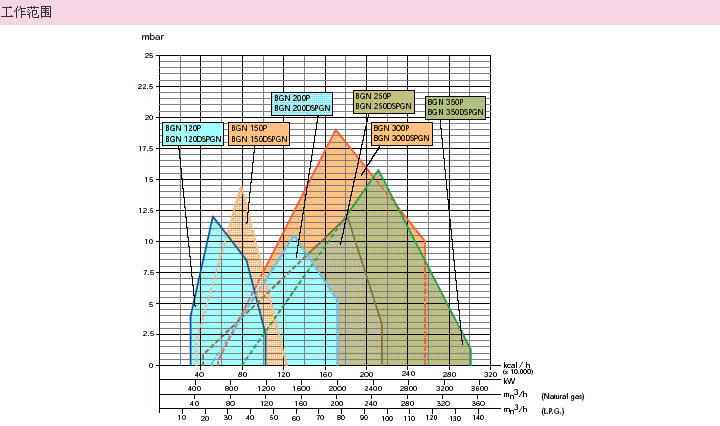Screen dimensions: 720x426
Task: Click the 2000 value on the kW axis
Action: point(337,387)
